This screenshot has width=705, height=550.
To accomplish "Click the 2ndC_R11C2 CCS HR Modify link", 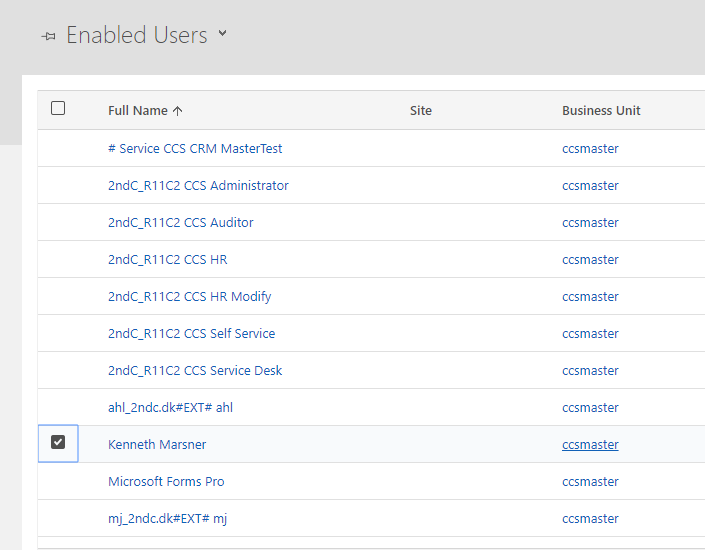I will pos(189,297).
